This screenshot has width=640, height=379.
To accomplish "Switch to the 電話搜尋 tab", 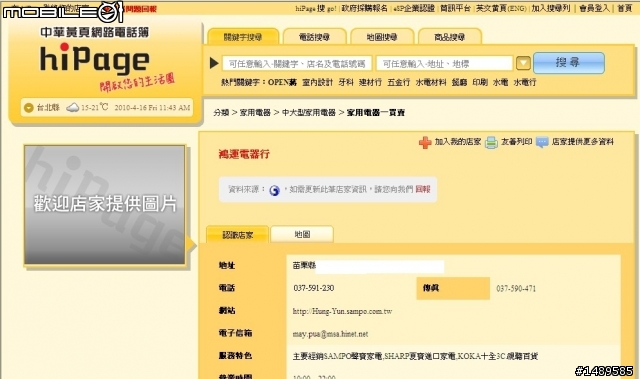I will 314,37.
